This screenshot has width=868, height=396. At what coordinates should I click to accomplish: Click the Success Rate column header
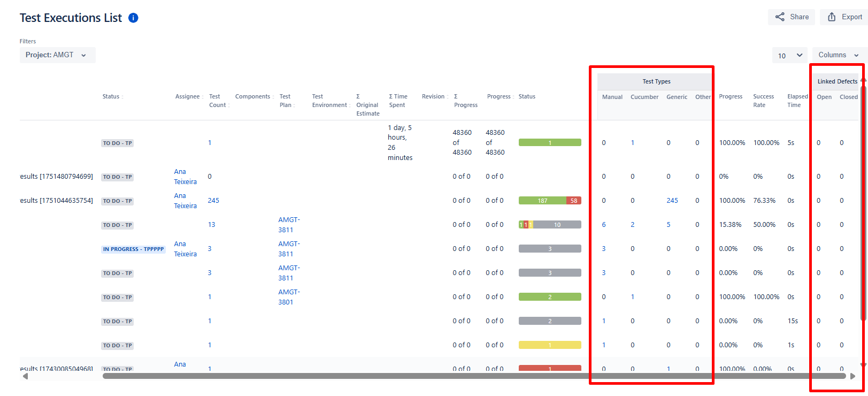pos(763,101)
